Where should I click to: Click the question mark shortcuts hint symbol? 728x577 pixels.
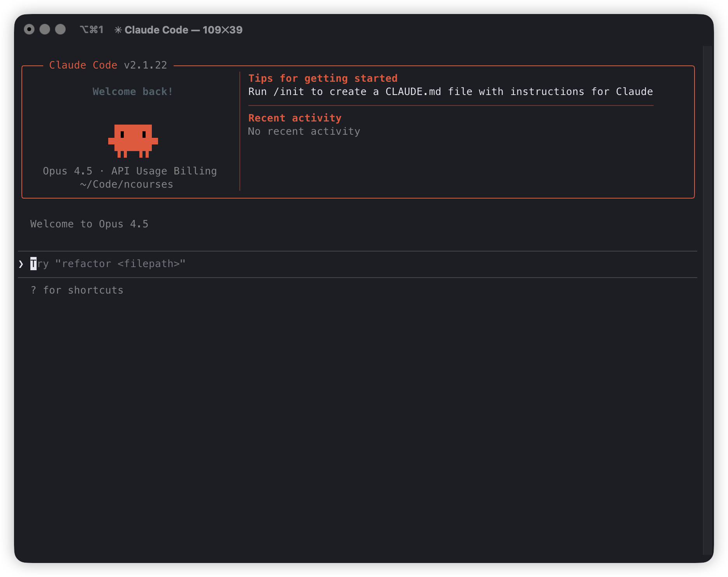33,290
